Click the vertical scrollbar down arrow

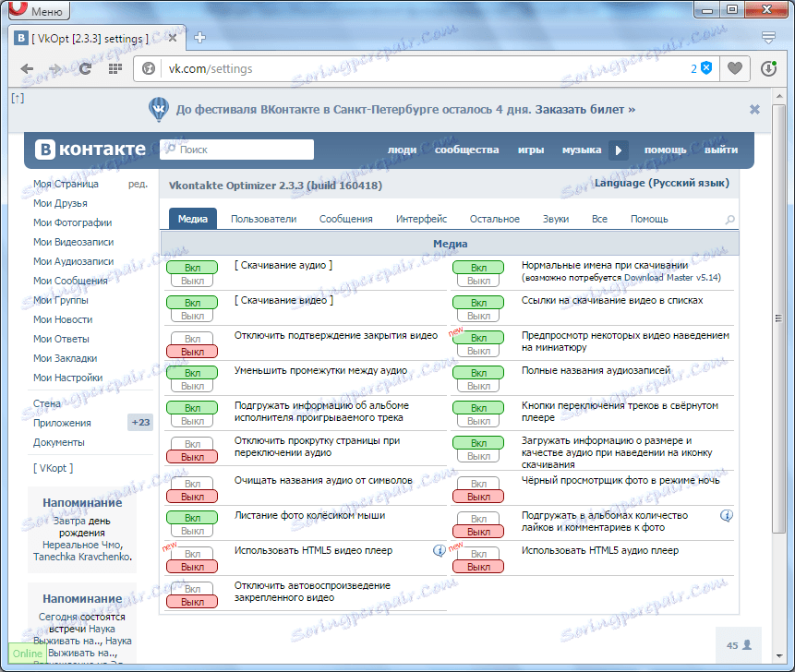click(779, 657)
